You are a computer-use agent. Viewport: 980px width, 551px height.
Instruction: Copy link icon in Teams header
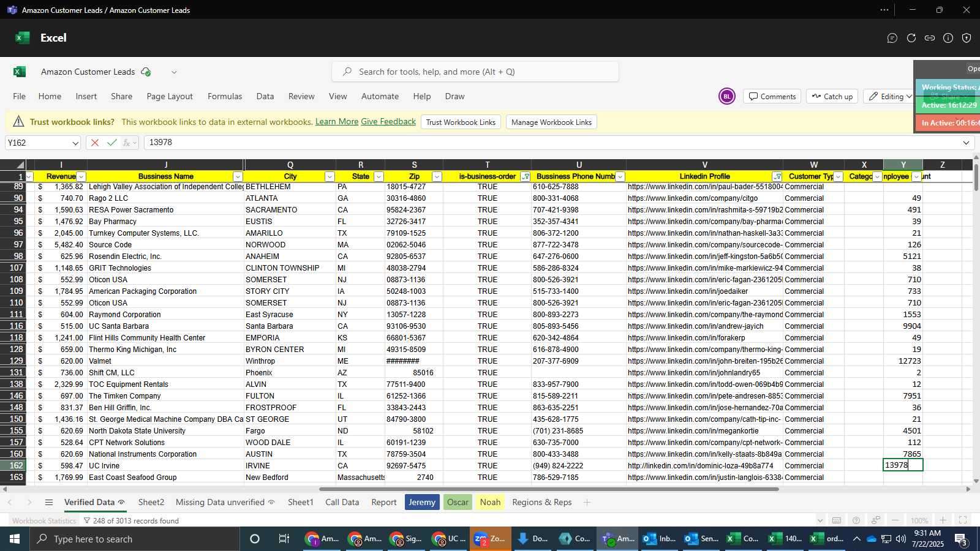[930, 38]
